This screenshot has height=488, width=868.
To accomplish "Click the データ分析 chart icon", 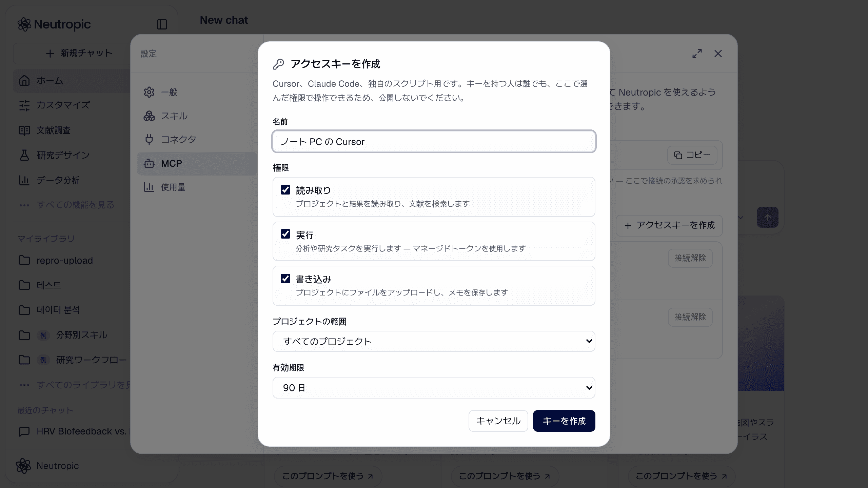I will (24, 180).
